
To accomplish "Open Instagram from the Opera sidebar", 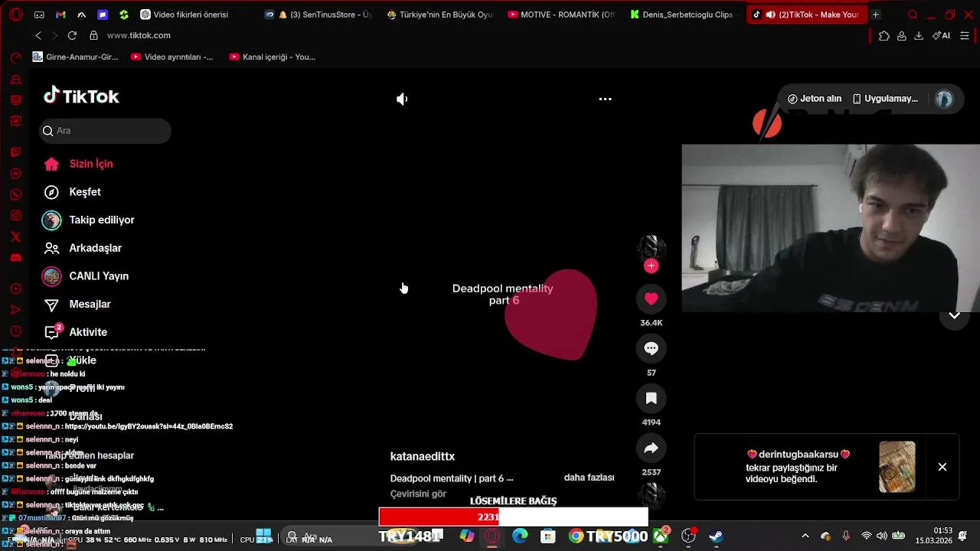I will [15, 216].
